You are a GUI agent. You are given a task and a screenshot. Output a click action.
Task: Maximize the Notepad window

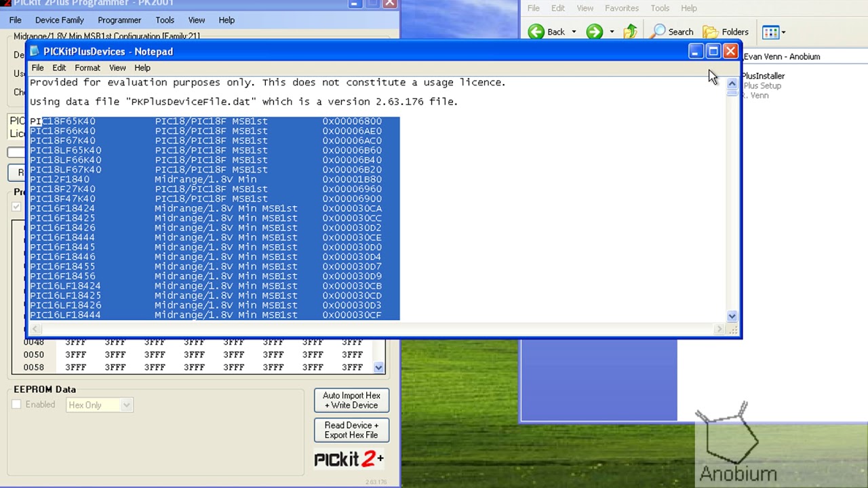(x=713, y=52)
